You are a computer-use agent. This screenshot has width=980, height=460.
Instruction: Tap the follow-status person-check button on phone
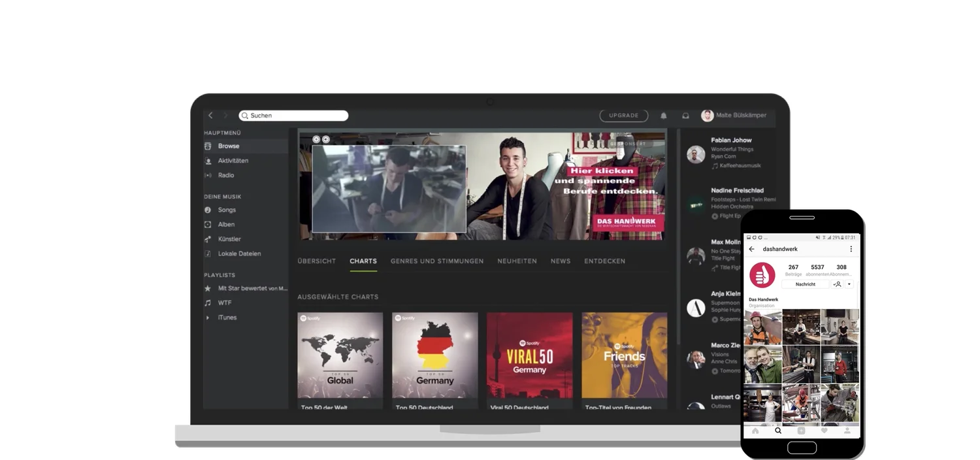point(837,284)
